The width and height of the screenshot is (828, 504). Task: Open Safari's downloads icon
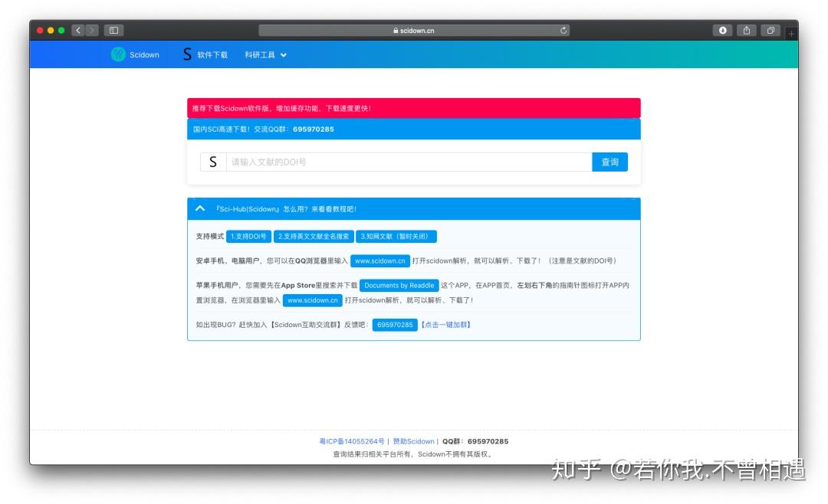coord(722,31)
